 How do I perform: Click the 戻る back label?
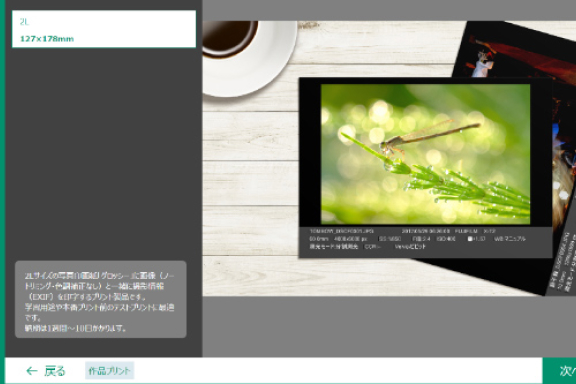point(55,371)
